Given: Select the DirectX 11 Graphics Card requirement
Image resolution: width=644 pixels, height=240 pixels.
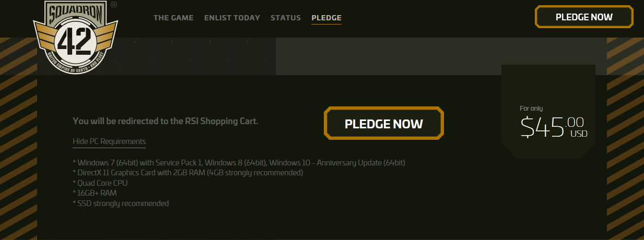Looking at the screenshot, I should tap(188, 173).
